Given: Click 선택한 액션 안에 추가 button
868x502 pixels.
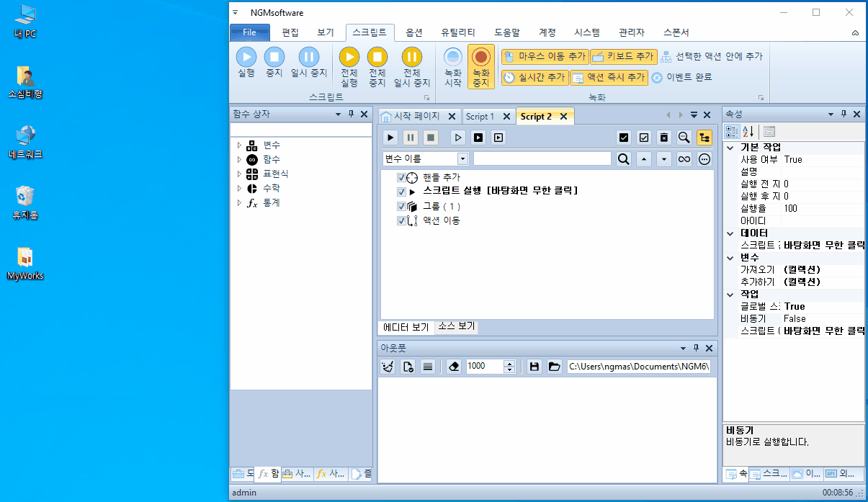Looking at the screenshot, I should [x=711, y=56].
